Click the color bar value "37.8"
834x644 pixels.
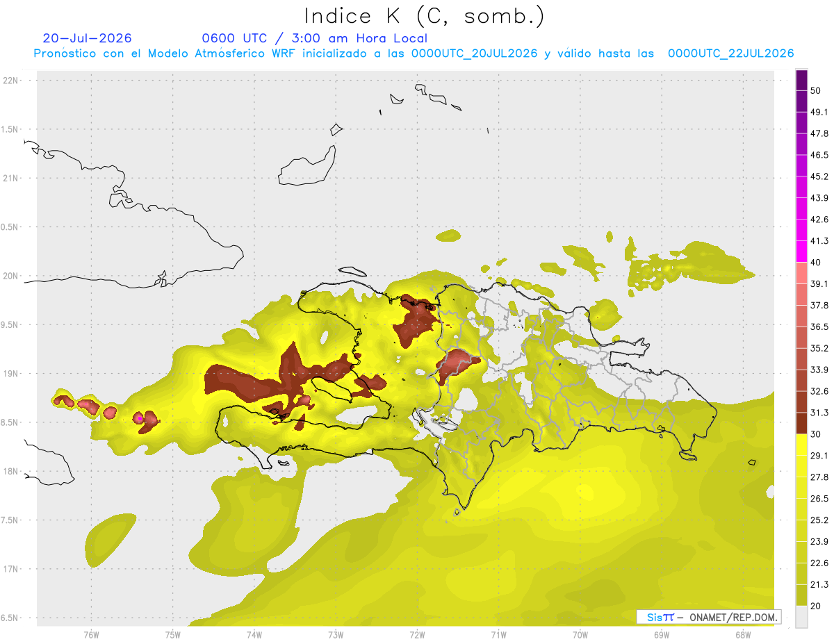(x=819, y=305)
